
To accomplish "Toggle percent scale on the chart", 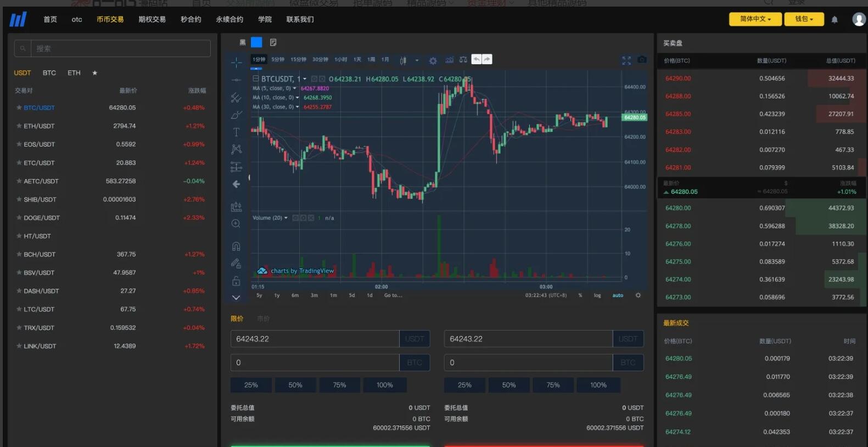I will tap(580, 295).
